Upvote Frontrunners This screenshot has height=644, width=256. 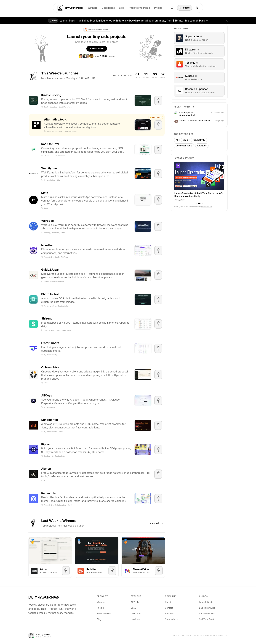[x=158, y=348]
